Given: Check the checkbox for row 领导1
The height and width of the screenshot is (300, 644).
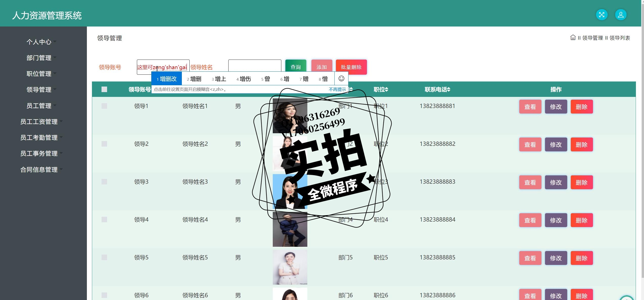Looking at the screenshot, I should (x=104, y=106).
